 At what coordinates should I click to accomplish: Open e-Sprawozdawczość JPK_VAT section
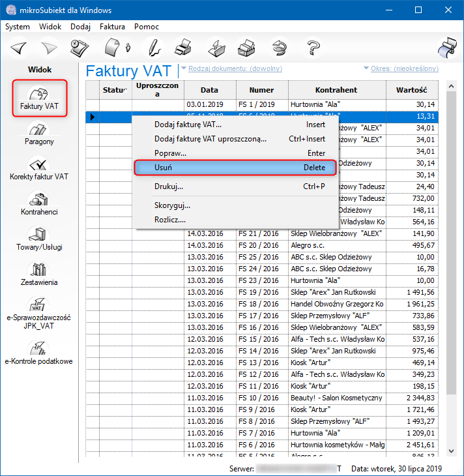pos(40,314)
